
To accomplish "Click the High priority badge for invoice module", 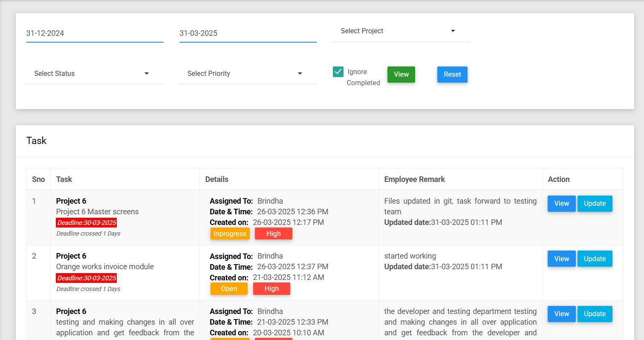I will pyautogui.click(x=271, y=289).
